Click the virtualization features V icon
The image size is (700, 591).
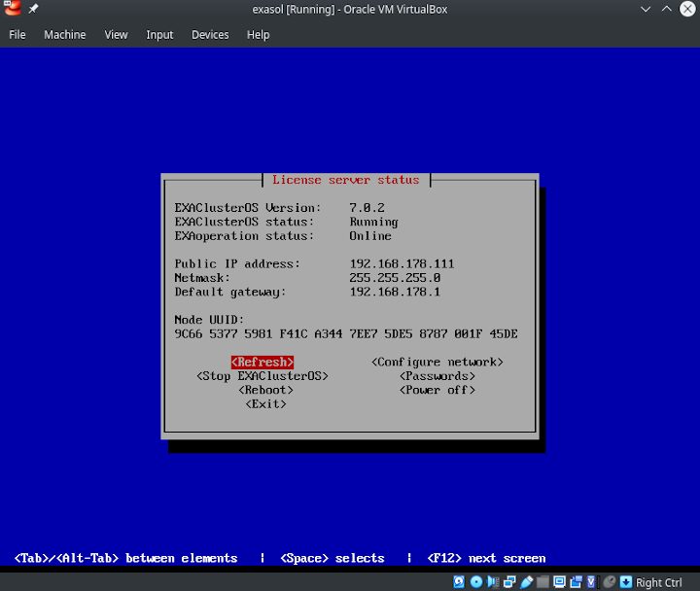591,581
